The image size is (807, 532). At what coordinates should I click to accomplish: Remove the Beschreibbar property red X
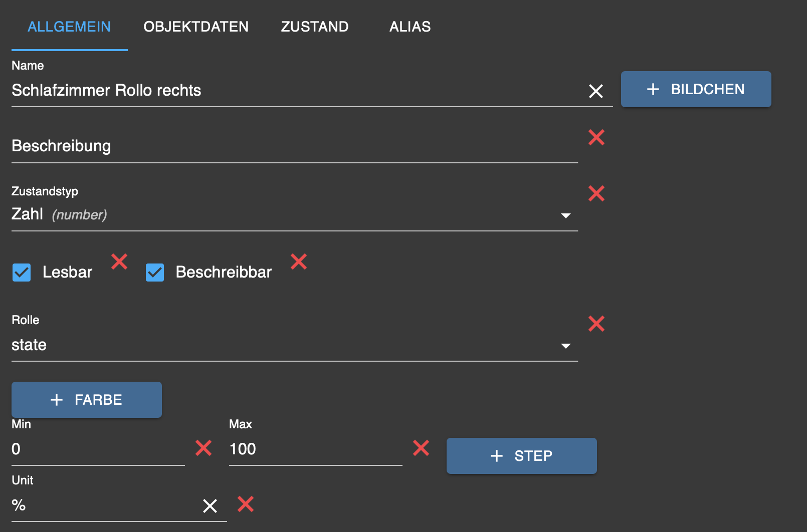point(299,261)
